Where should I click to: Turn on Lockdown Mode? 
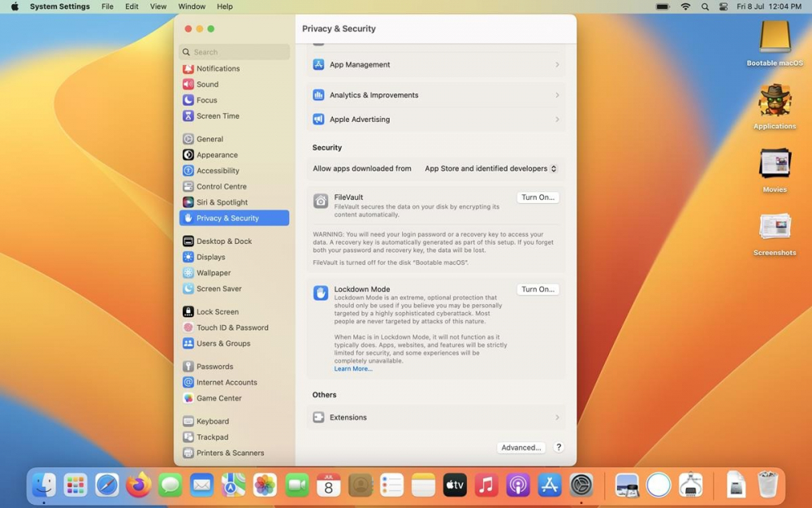coord(538,289)
